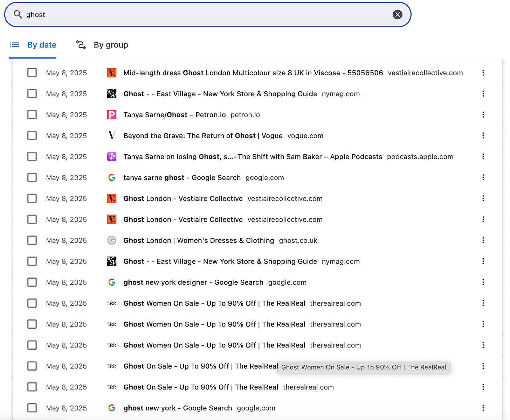Click the ghost.co.uk domain text
Viewport: 510px width, 420px height.
click(x=298, y=240)
